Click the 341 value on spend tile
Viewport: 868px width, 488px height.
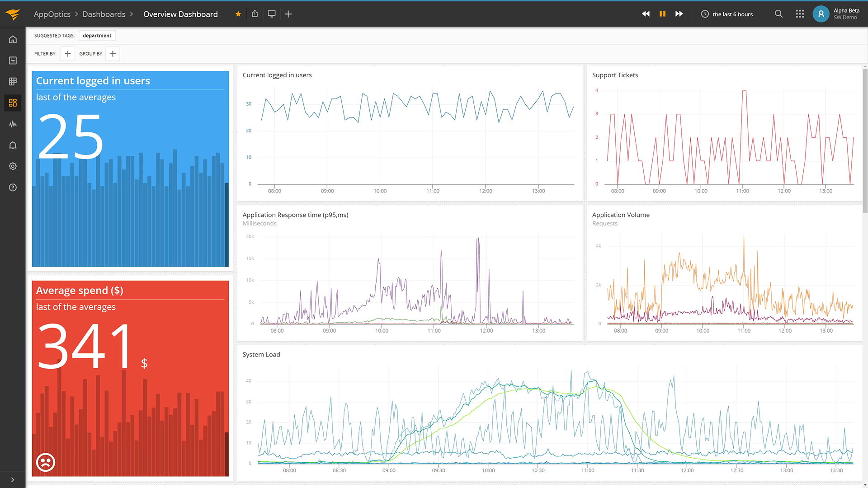(x=85, y=347)
